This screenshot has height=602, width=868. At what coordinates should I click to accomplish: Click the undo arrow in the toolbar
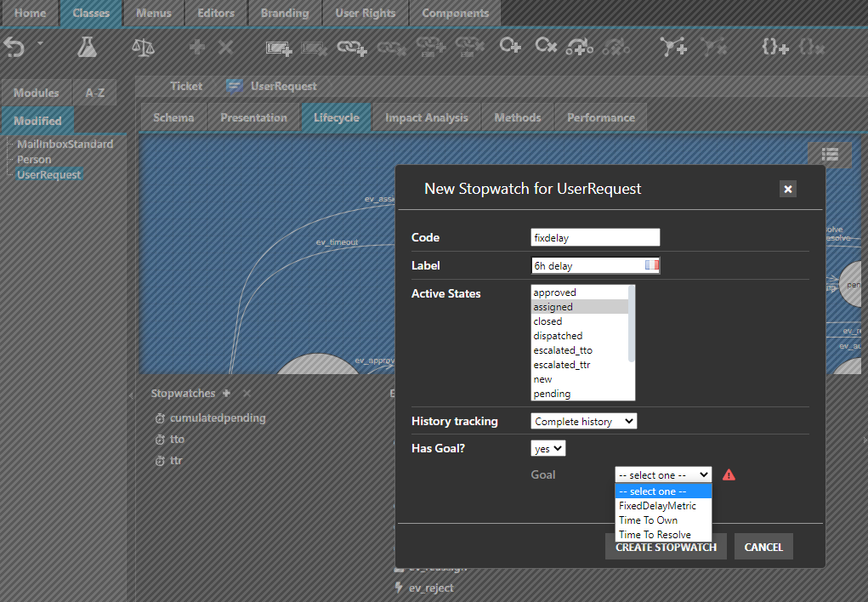tap(14, 48)
